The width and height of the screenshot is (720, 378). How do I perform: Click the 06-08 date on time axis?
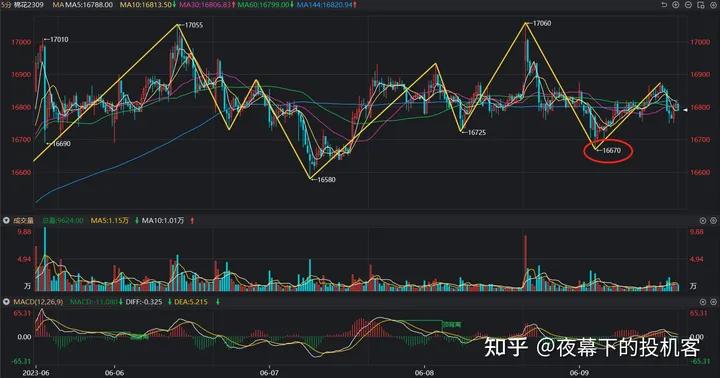(x=424, y=372)
